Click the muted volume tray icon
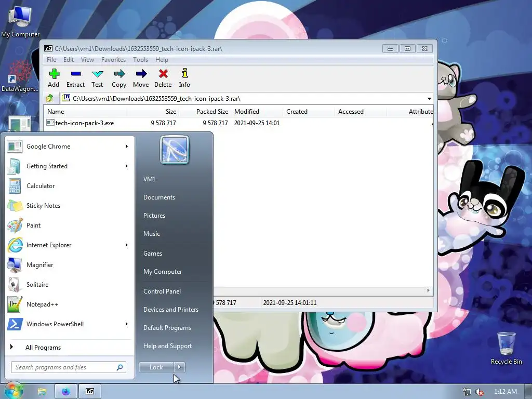 (x=479, y=392)
